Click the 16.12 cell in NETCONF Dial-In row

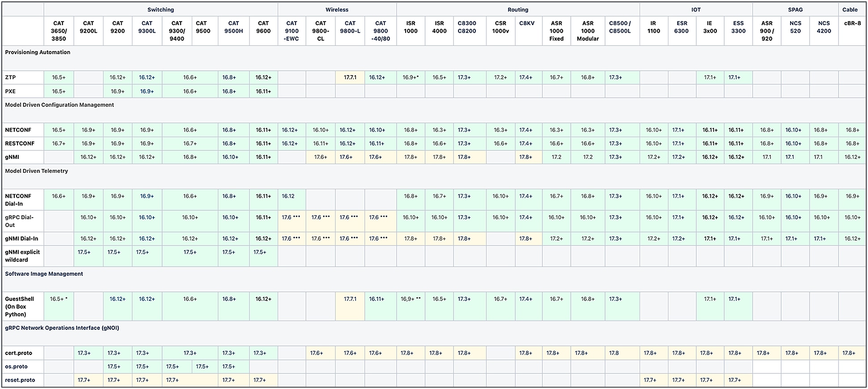(x=292, y=200)
